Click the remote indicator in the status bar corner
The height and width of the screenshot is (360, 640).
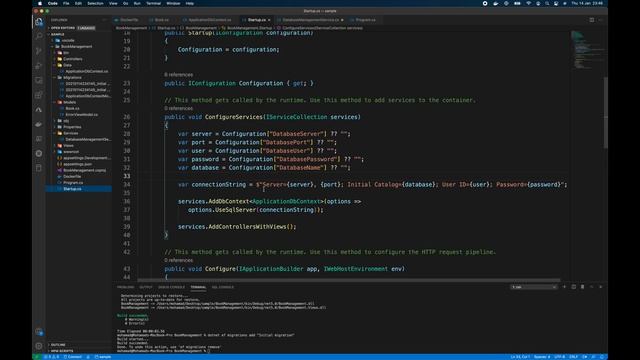pos(36,357)
